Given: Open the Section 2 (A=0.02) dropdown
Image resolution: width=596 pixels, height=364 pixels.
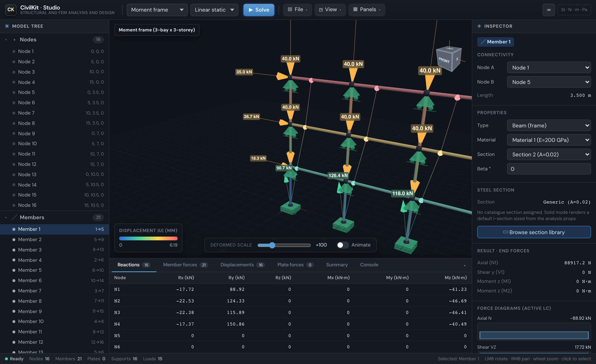Looking at the screenshot, I should [x=549, y=154].
